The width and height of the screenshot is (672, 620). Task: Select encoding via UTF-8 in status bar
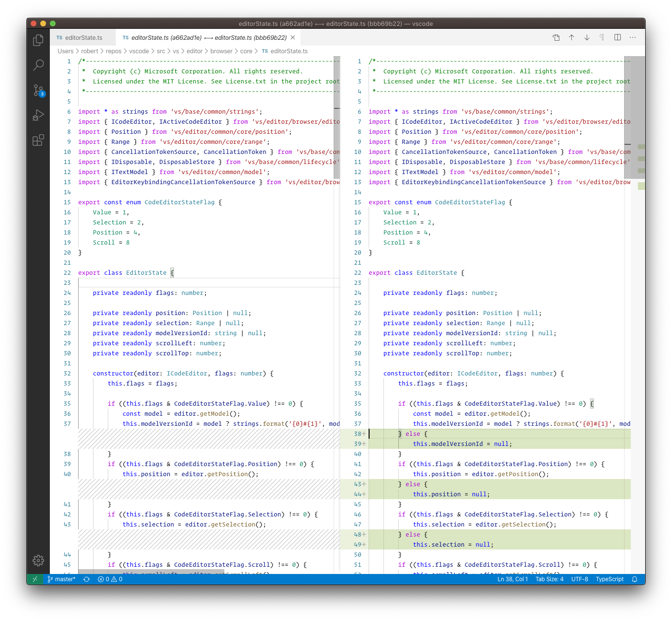(579, 579)
